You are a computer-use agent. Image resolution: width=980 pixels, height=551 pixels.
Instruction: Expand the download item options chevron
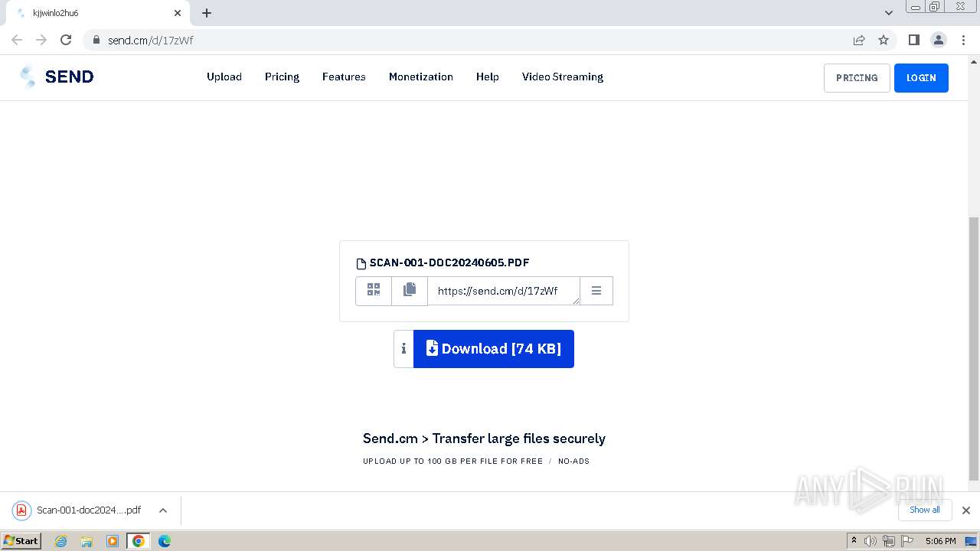point(163,510)
